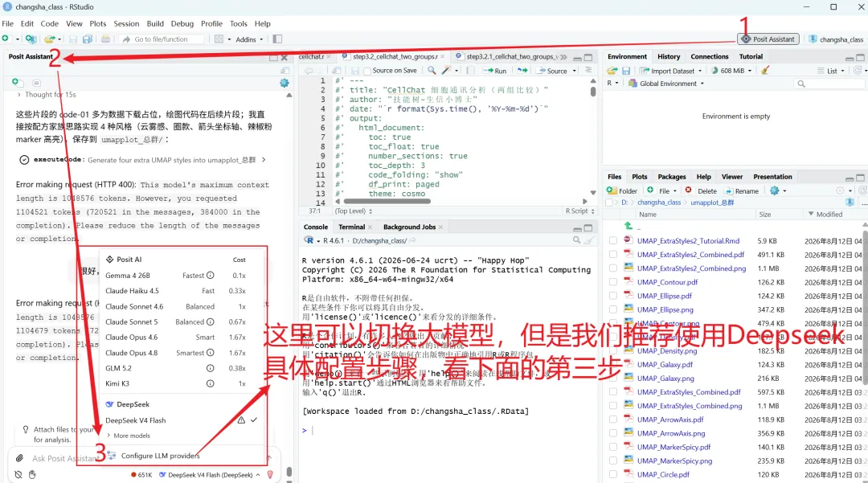Open the Source button dropdown arrow
Screen dimensions: 868x483
coord(574,71)
